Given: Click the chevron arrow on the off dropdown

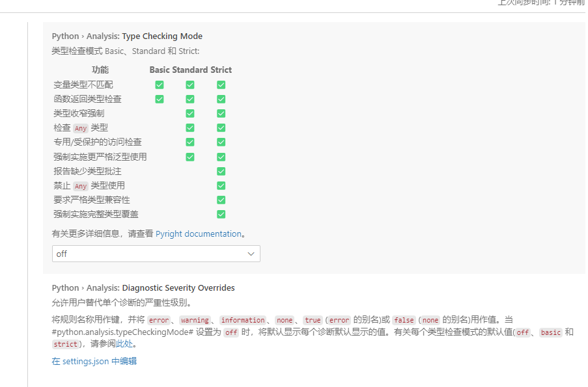Looking at the screenshot, I should point(251,254).
